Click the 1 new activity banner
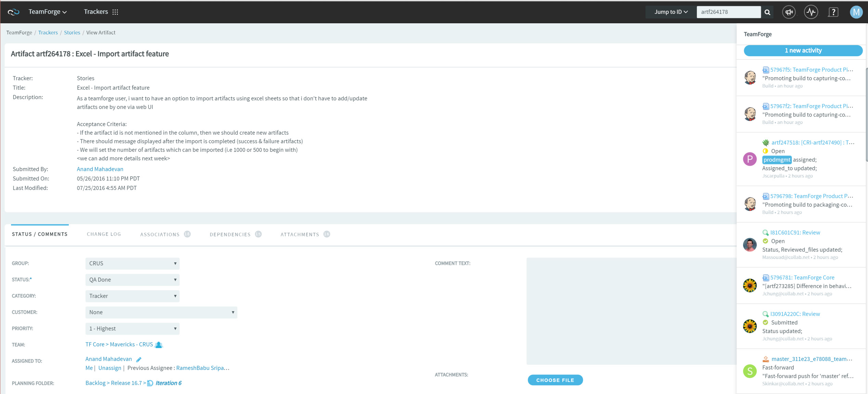The height and width of the screenshot is (394, 868). [803, 50]
